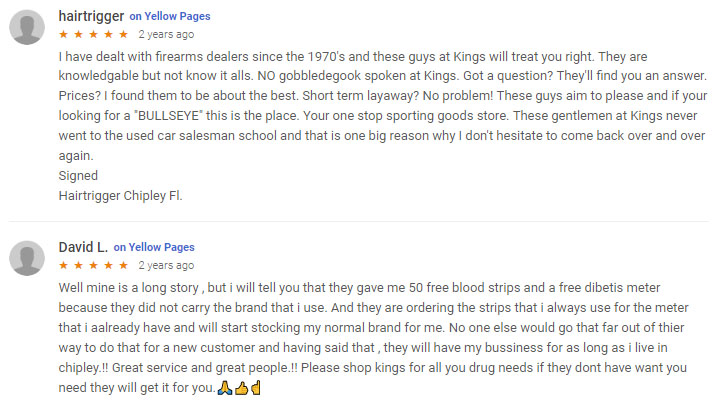This screenshot has width=719, height=406.
Task: Click the first star in hairtrigger's rating
Action: point(64,34)
